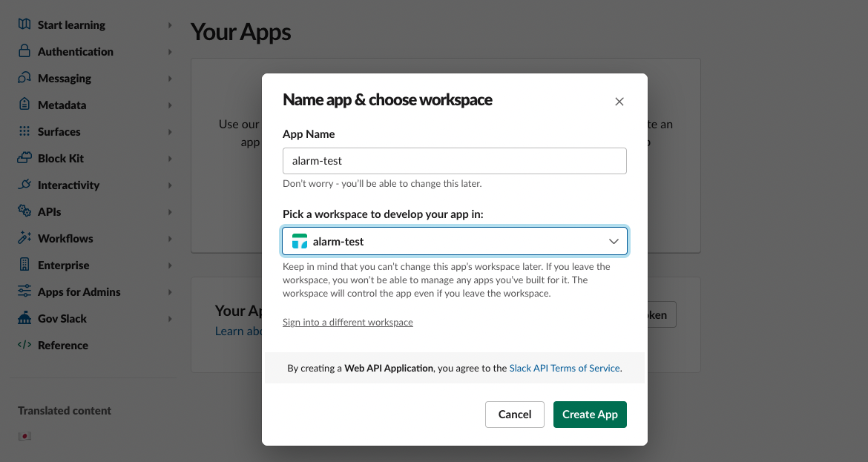Click the Surfaces grid icon

click(24, 131)
